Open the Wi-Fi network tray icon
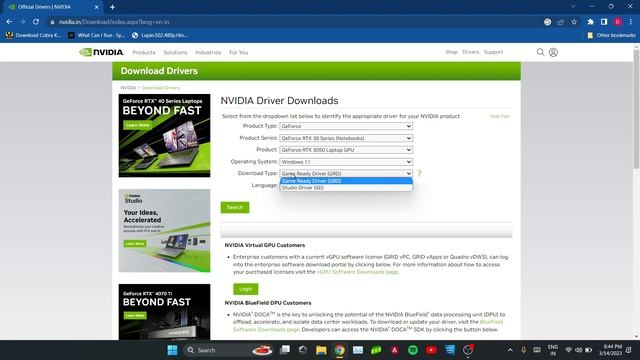Viewport: 640px width, 360px height. [x=568, y=350]
